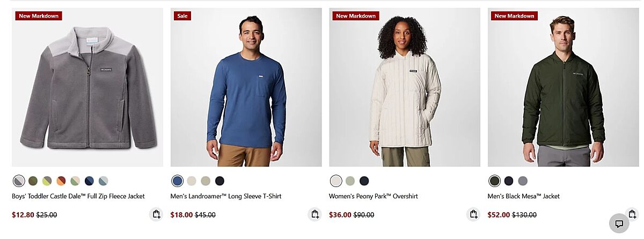
Task: Choose the dark green swatch for Black Mesa Jacket
Action: pyautogui.click(x=495, y=181)
